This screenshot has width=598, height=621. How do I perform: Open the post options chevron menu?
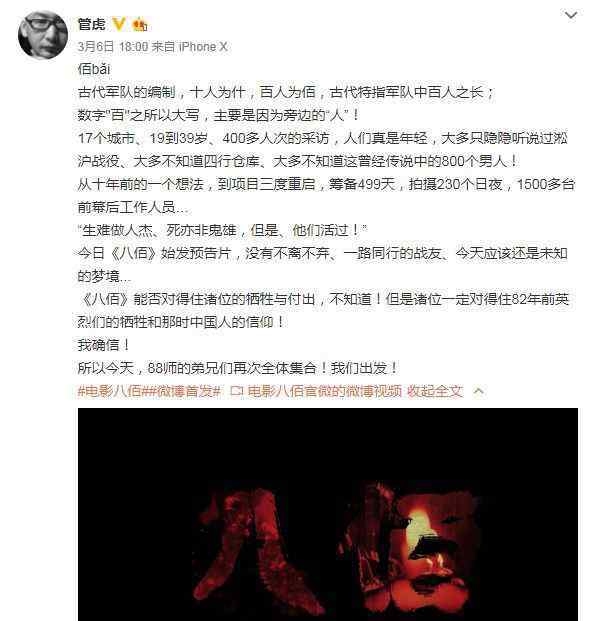[571, 15]
